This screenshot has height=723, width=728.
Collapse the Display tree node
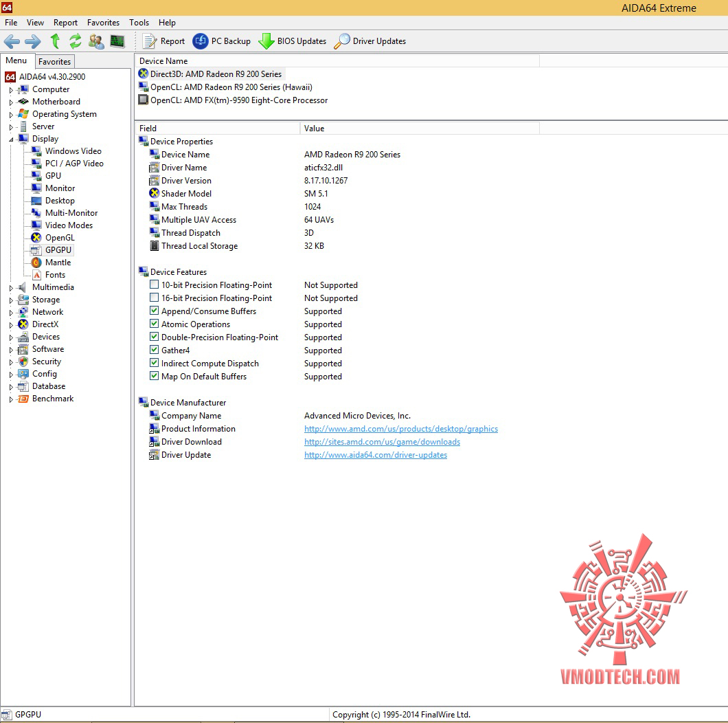pyautogui.click(x=11, y=140)
